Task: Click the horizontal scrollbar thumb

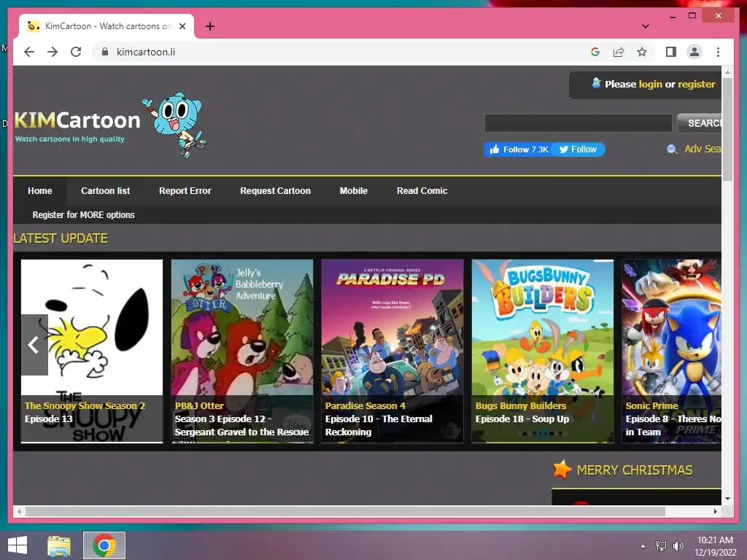Action: (x=345, y=511)
